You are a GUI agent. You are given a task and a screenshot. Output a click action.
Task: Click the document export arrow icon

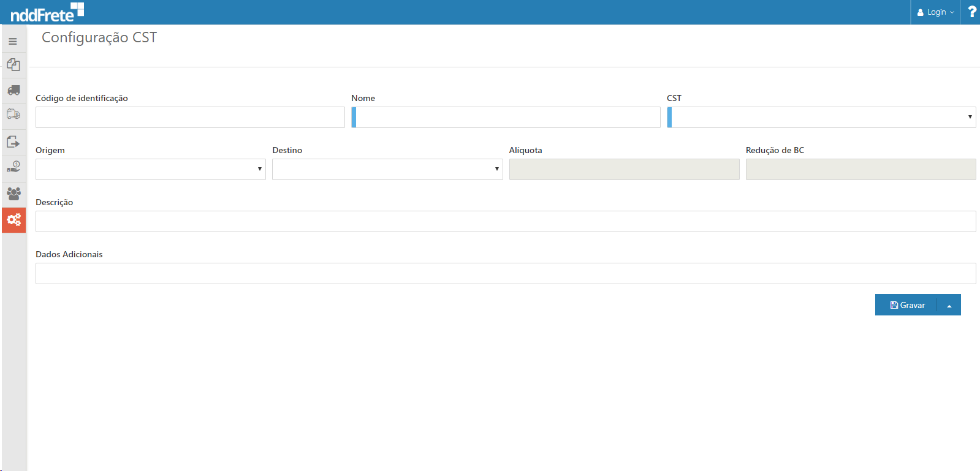(x=13, y=142)
